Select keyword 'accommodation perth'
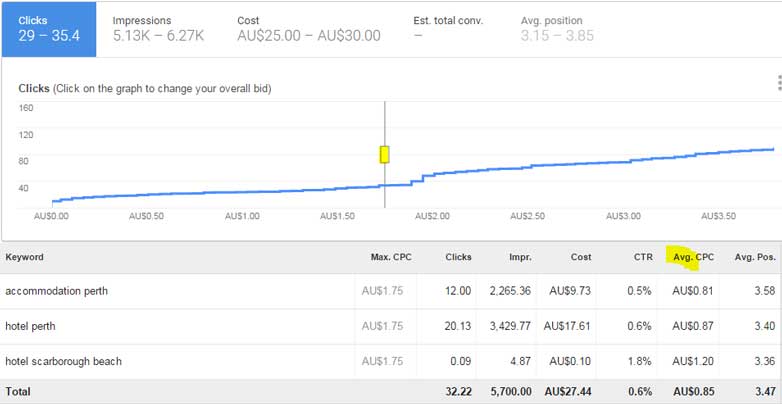Screen dimensions: 782x404 tap(56, 291)
